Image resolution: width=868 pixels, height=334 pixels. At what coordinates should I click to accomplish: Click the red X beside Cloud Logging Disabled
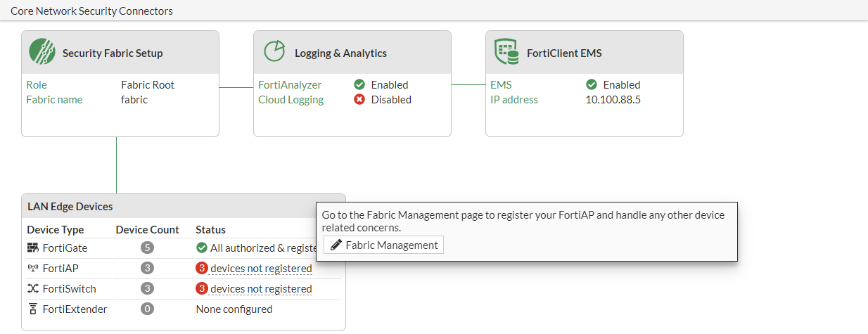tap(359, 99)
